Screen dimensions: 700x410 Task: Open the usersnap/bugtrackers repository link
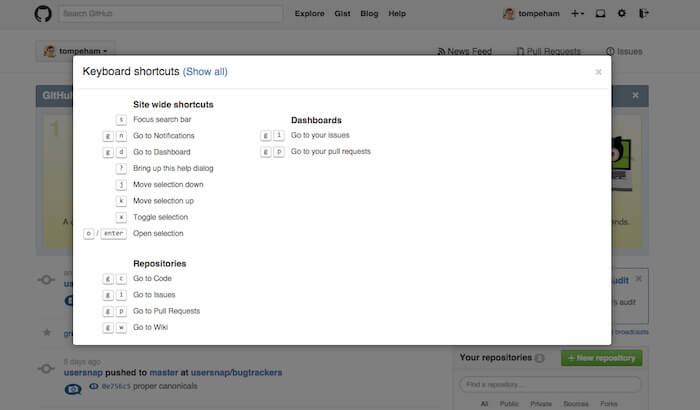[x=236, y=372]
